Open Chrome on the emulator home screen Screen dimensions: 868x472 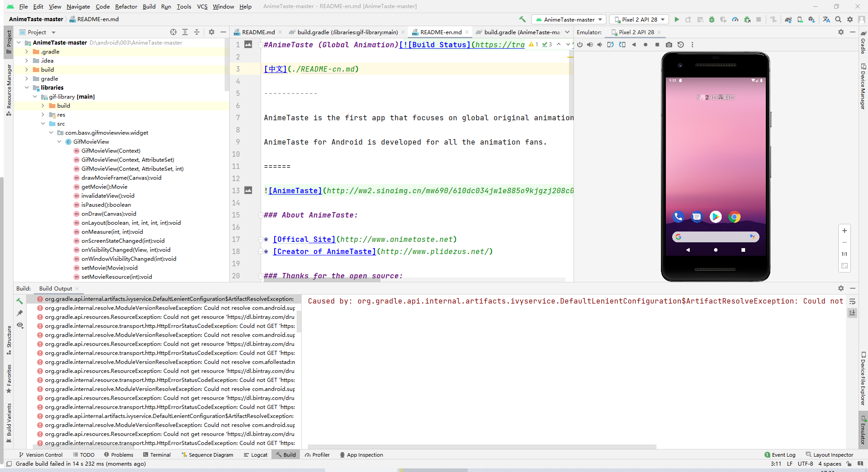coord(734,217)
